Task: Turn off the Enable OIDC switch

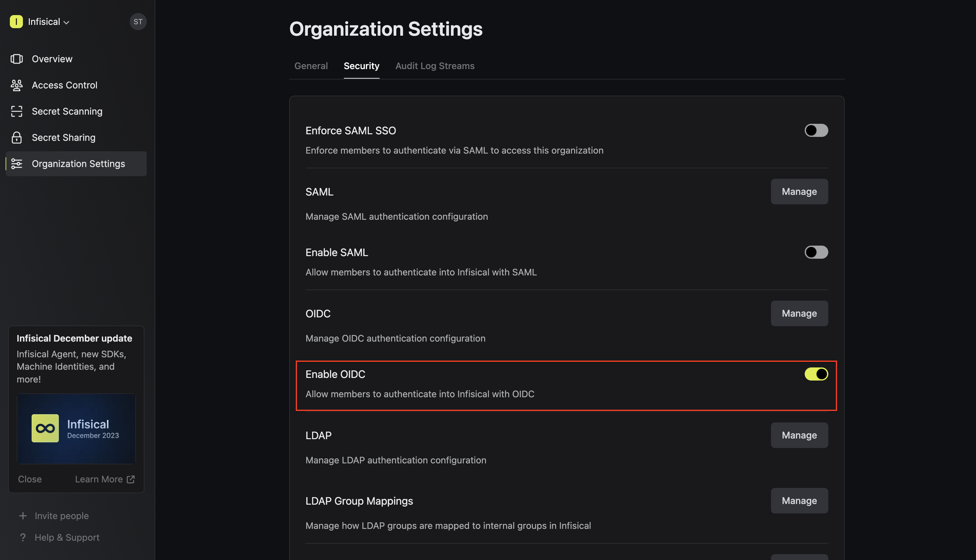Action: click(x=816, y=374)
